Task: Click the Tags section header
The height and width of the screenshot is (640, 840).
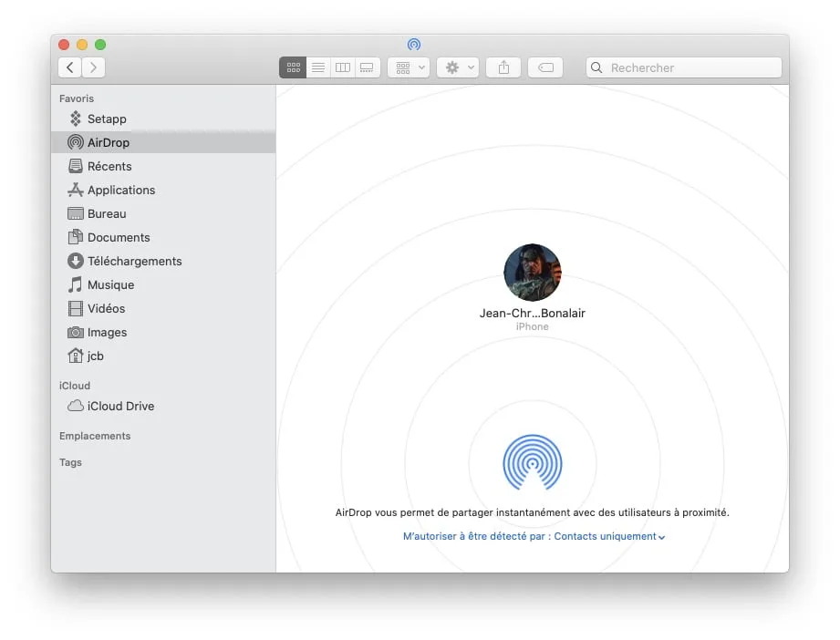Action: [71, 462]
